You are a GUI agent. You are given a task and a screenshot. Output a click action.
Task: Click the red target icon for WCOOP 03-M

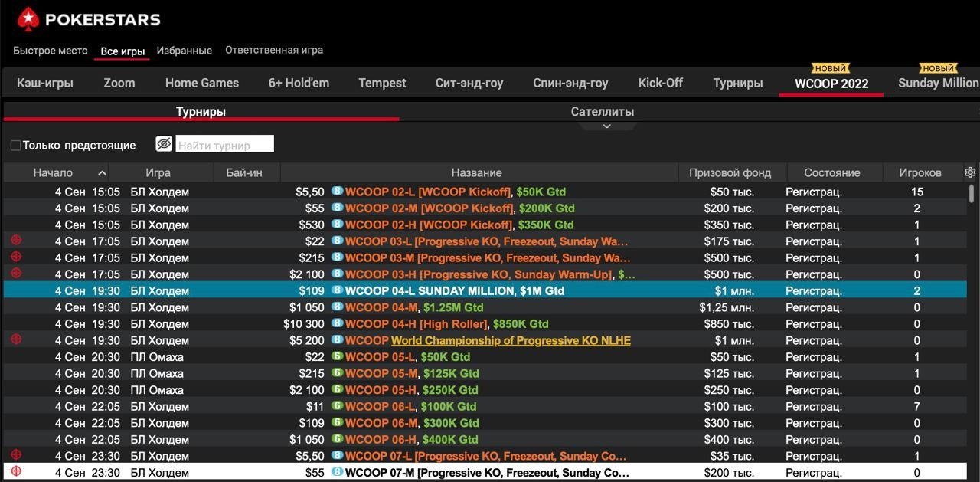16,257
